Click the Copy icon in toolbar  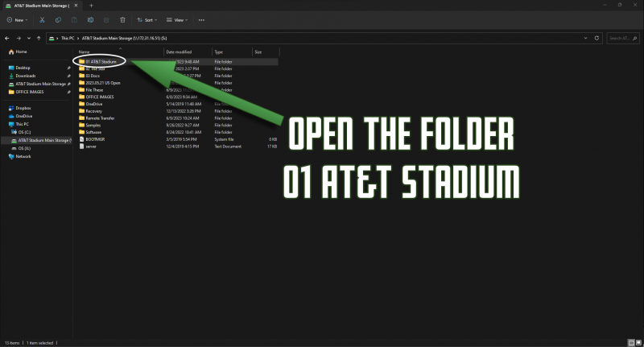pos(58,19)
